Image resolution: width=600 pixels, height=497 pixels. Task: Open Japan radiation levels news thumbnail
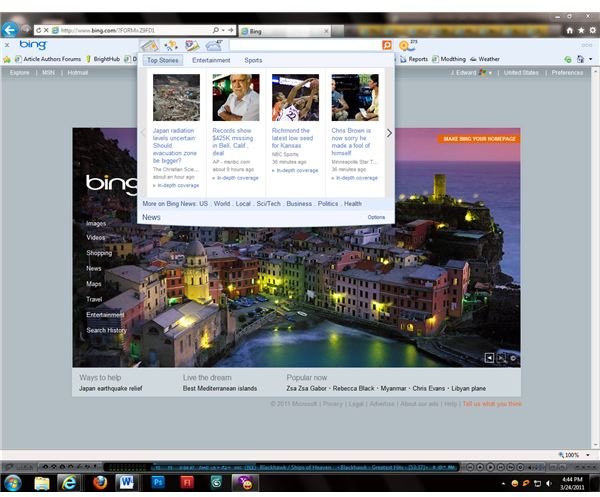point(176,98)
